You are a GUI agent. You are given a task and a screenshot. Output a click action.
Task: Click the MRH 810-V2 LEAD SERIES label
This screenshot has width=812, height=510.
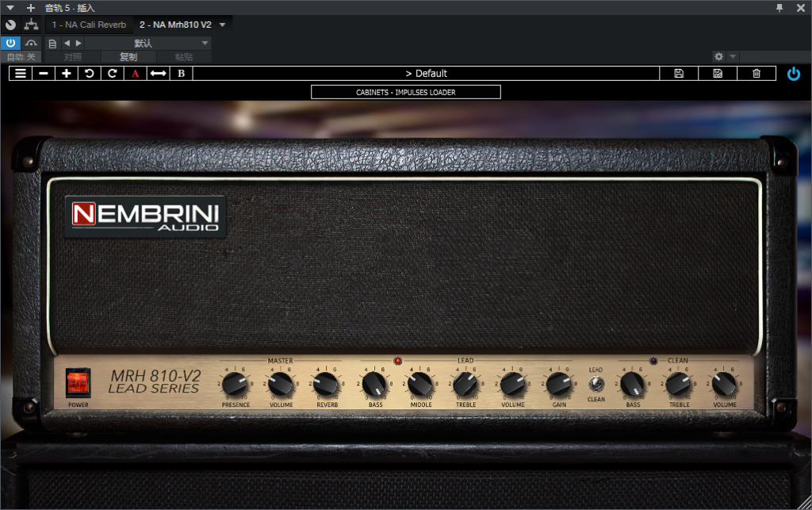pos(155,382)
